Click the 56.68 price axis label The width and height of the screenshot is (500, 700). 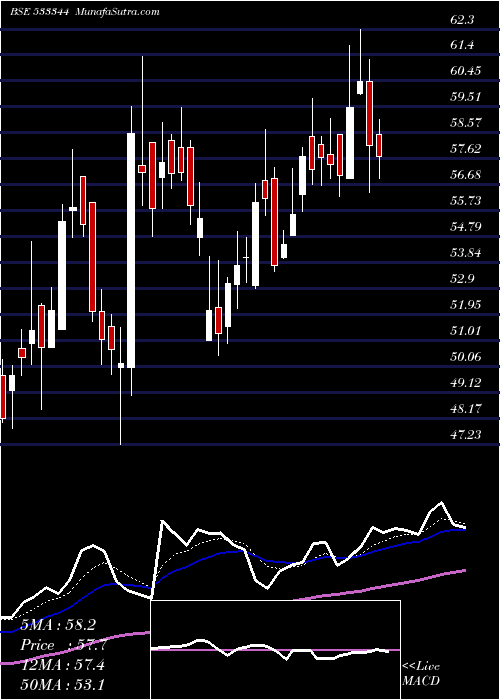click(467, 175)
